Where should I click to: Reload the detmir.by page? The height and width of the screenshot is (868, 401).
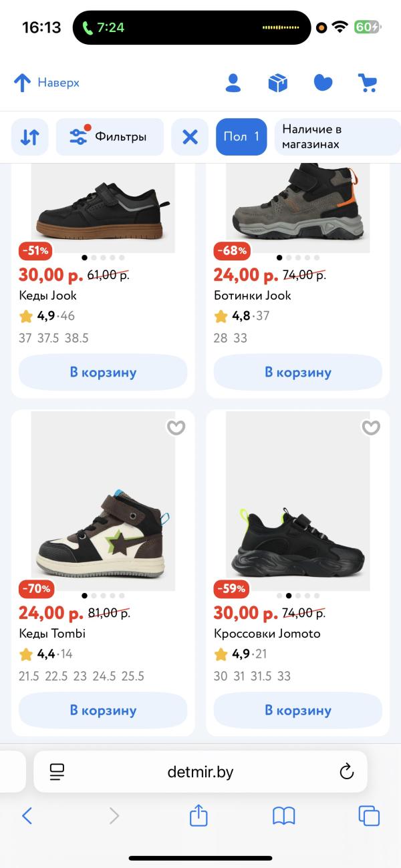pyautogui.click(x=346, y=772)
